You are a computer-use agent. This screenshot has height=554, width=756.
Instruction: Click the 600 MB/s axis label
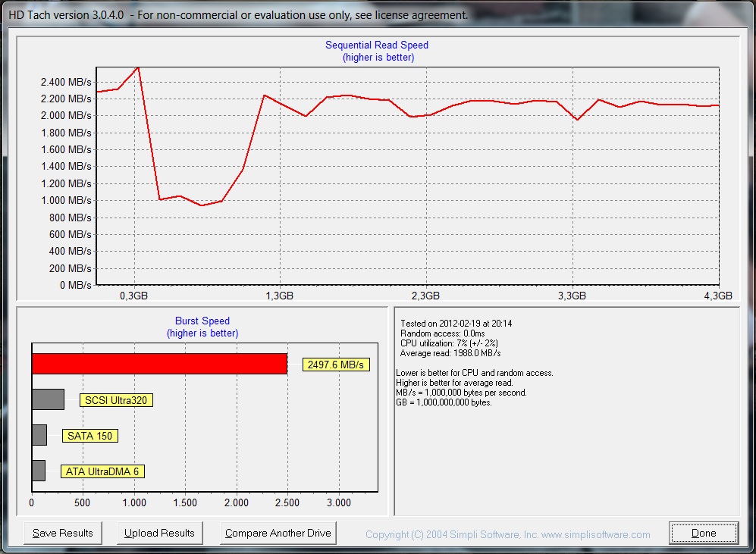tap(70, 235)
